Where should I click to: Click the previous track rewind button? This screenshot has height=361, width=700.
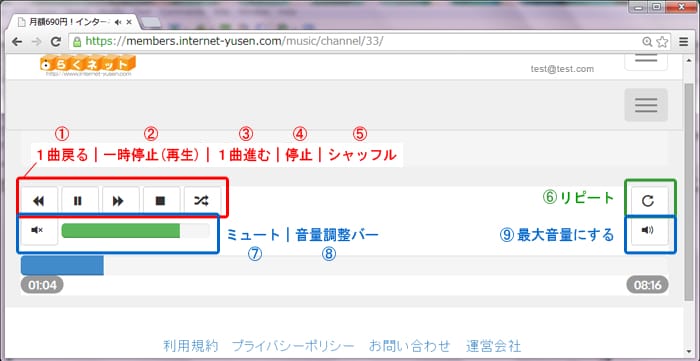point(39,201)
